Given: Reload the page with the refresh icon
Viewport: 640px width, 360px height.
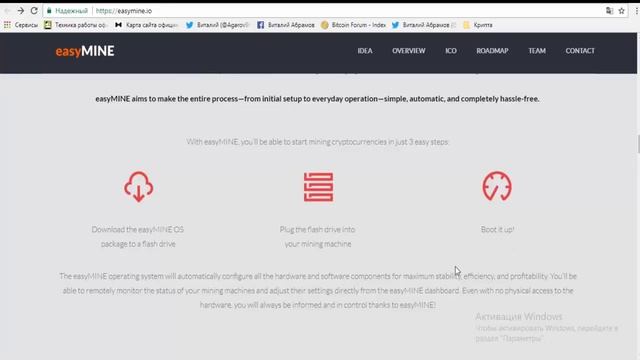Looking at the screenshot, I should coord(34,11).
